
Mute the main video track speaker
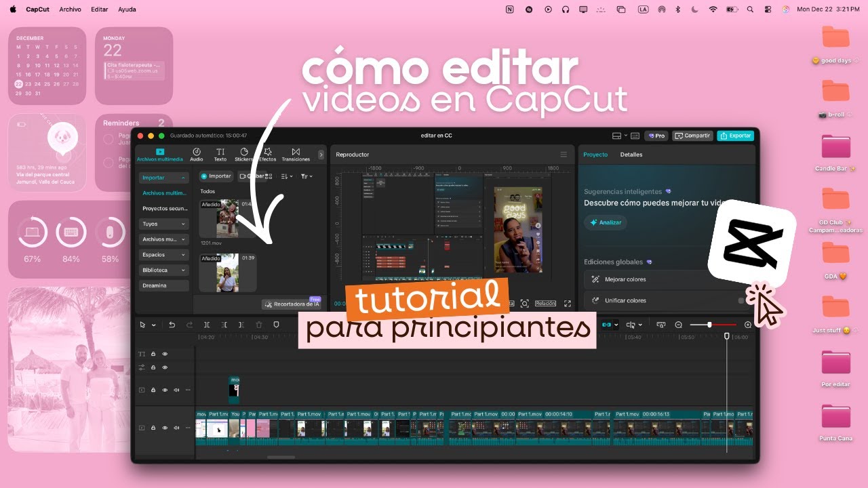(x=176, y=428)
